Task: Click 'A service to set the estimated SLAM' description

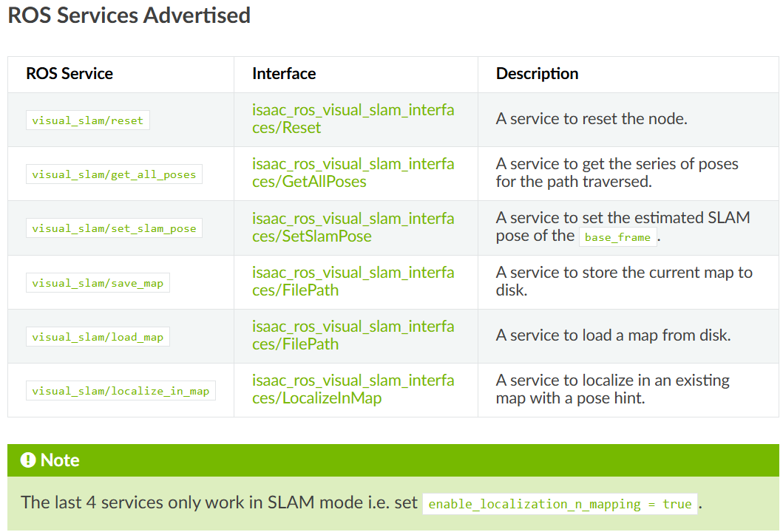Action: tap(623, 227)
